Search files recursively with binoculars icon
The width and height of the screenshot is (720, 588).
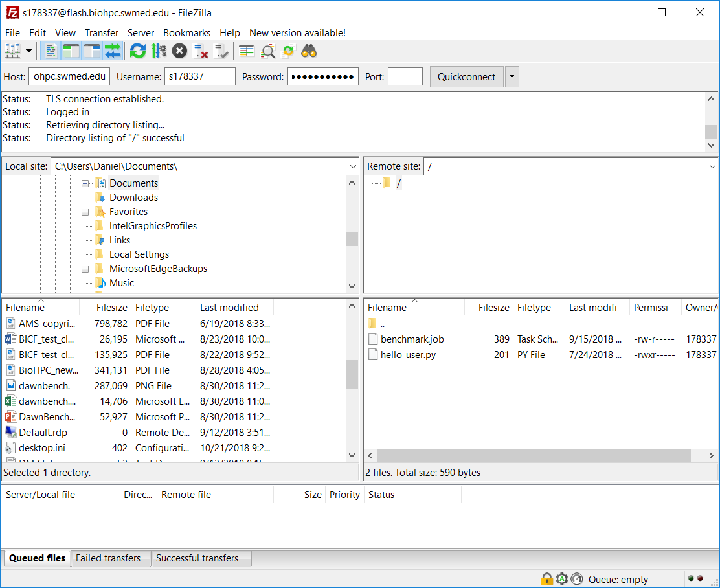(x=309, y=51)
